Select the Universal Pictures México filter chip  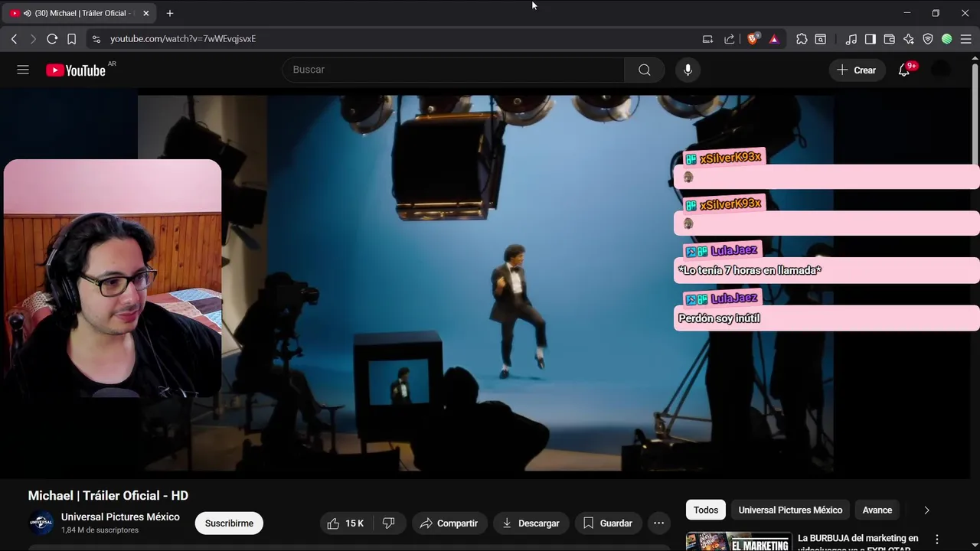790,510
